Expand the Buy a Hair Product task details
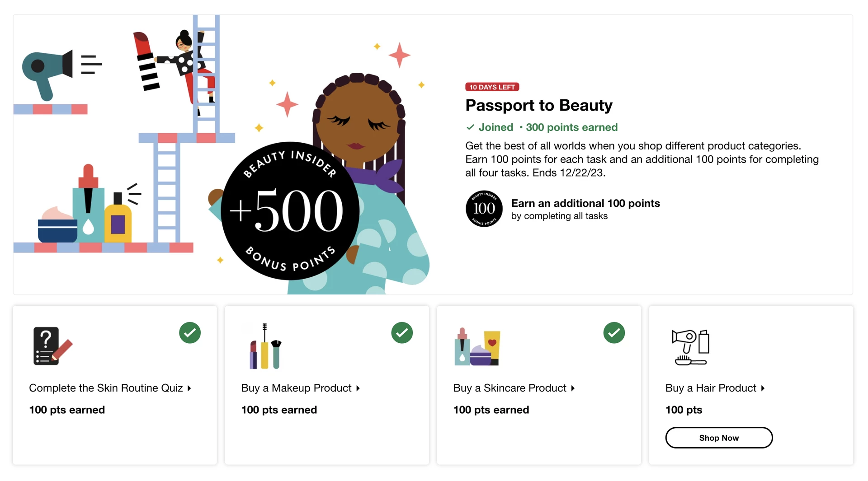This screenshot has height=481, width=868. pyautogui.click(x=715, y=388)
